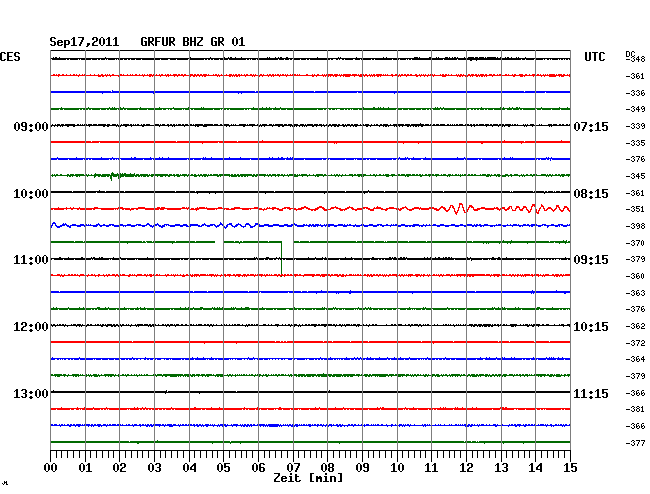Select the 10:15 UTC time label
The image size is (650, 494).
(x=591, y=327)
